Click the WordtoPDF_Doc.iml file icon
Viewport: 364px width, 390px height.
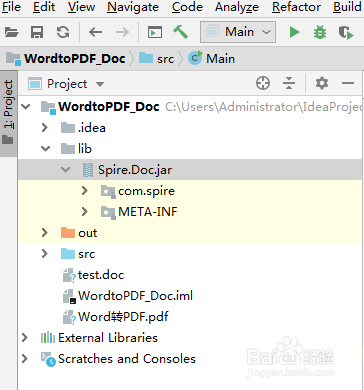pyautogui.click(x=69, y=296)
